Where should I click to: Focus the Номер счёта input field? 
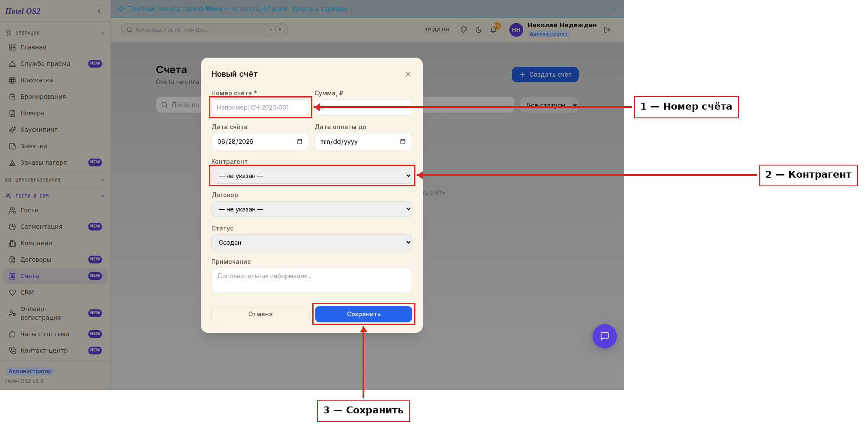coord(260,107)
